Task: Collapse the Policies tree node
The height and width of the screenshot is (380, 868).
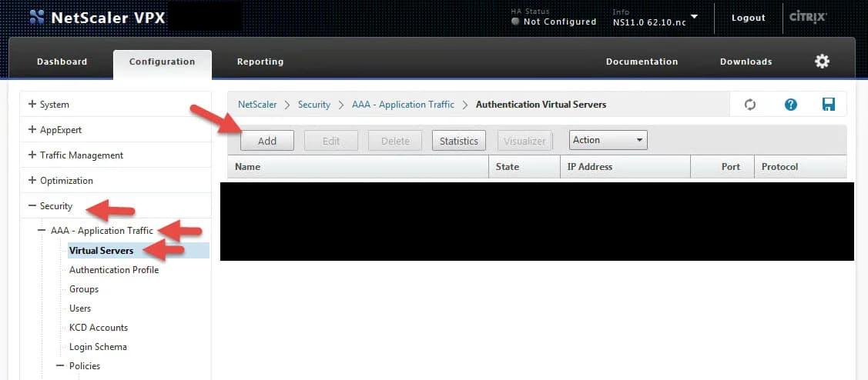Action: coord(60,365)
